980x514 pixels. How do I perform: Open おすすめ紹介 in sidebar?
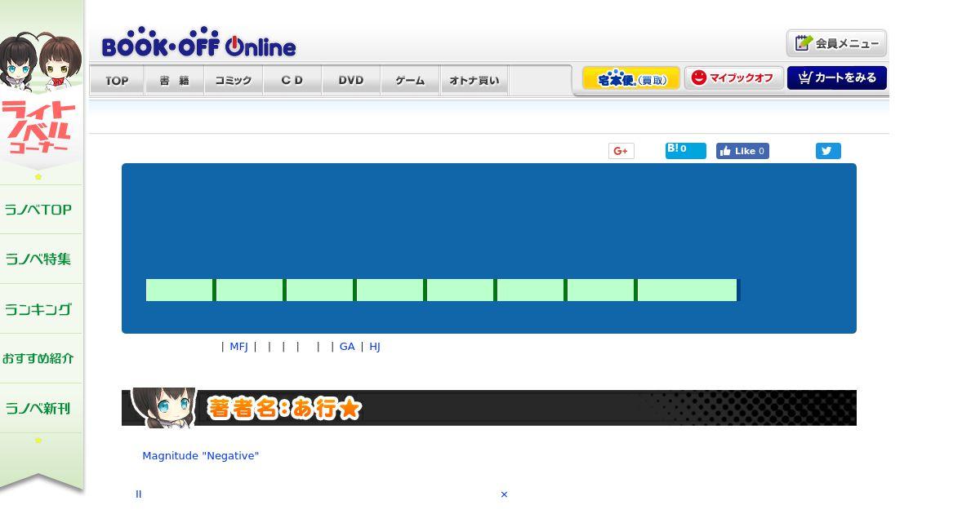coord(38,359)
